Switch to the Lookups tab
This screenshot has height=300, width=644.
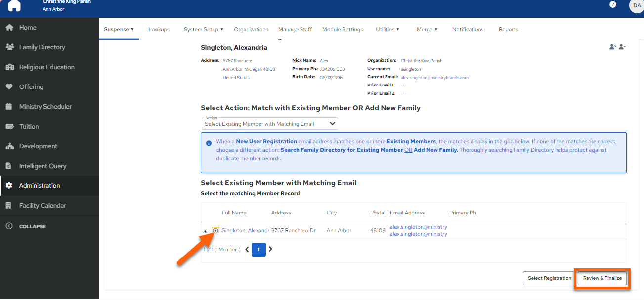tap(159, 29)
